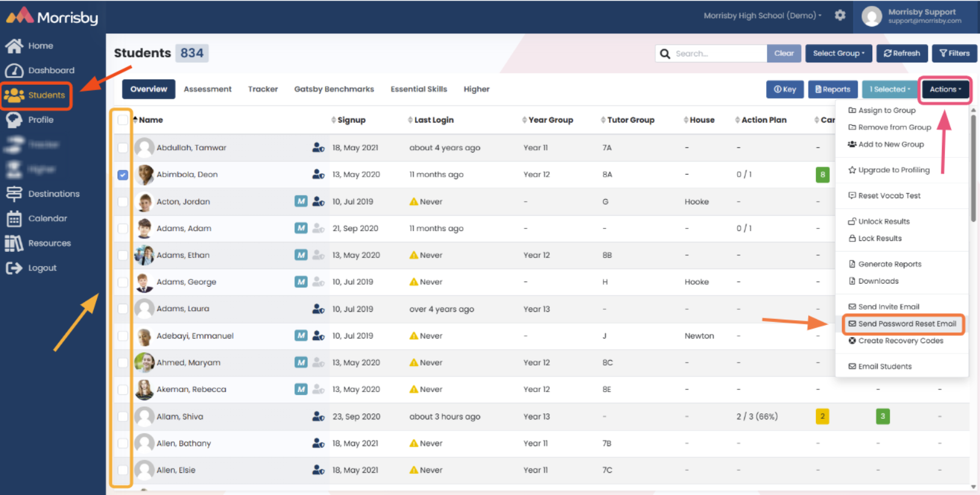980x495 pixels.
Task: Click the user icon beside Abdullah, Tamwar
Action: point(318,148)
